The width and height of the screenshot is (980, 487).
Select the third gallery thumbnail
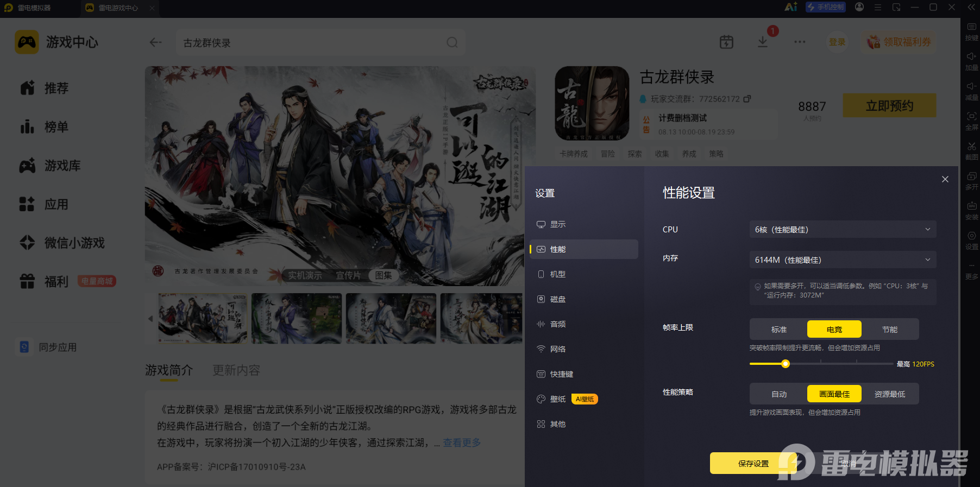[x=391, y=319]
